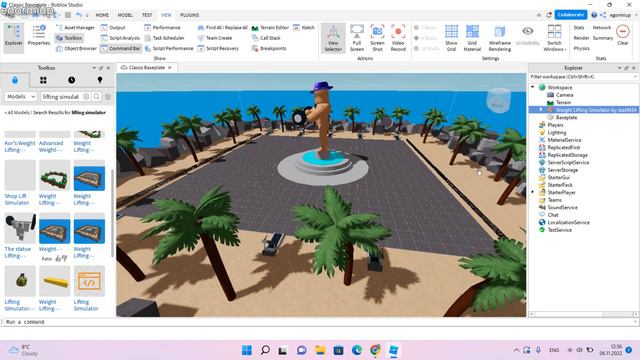Viewport: 640px width, 360px height.
Task: Open the MODEL ribbon tab
Action: click(x=125, y=15)
